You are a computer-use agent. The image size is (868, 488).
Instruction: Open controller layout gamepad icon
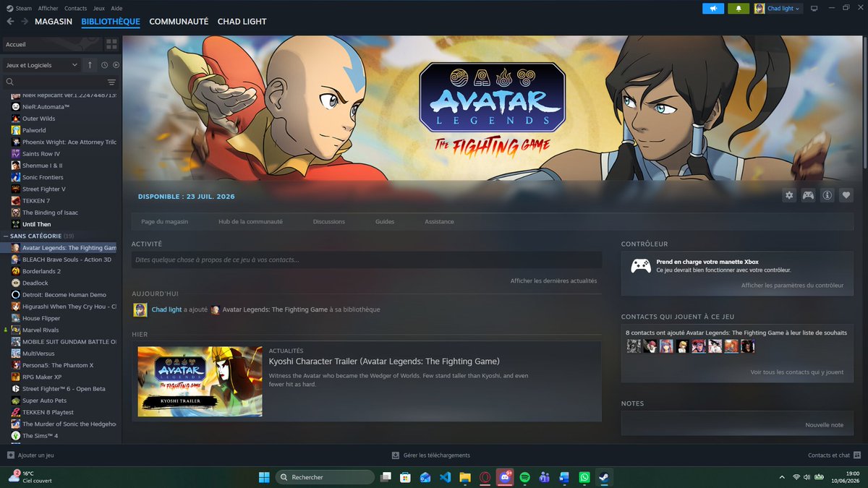click(808, 195)
